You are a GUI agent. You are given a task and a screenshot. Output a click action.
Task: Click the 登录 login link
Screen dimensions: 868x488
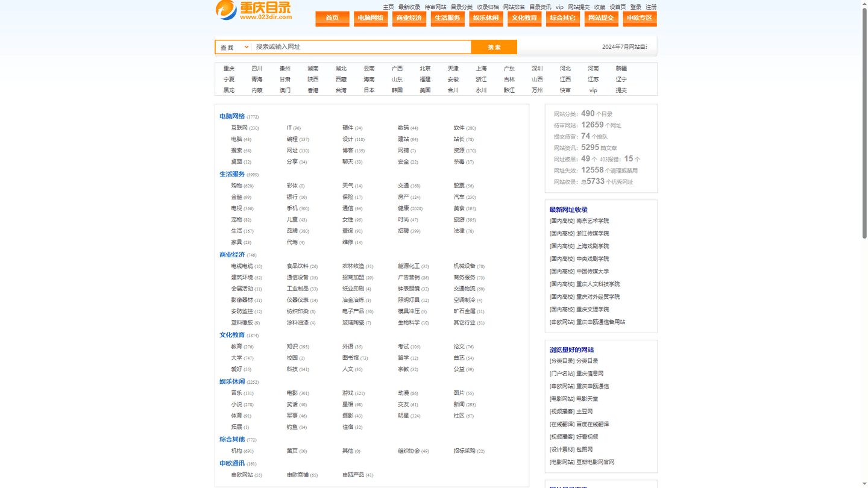pos(636,7)
